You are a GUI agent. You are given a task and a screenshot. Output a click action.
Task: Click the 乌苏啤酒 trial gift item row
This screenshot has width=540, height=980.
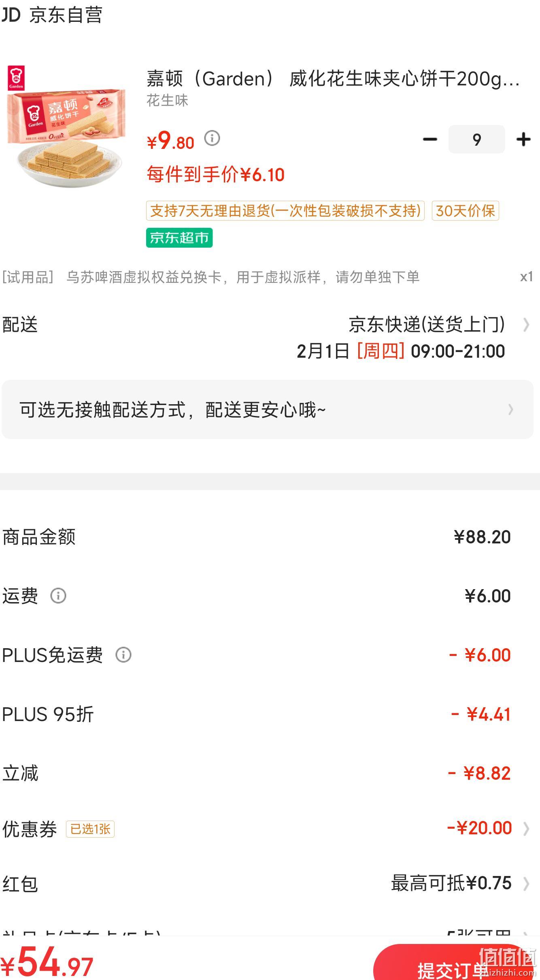click(267, 277)
